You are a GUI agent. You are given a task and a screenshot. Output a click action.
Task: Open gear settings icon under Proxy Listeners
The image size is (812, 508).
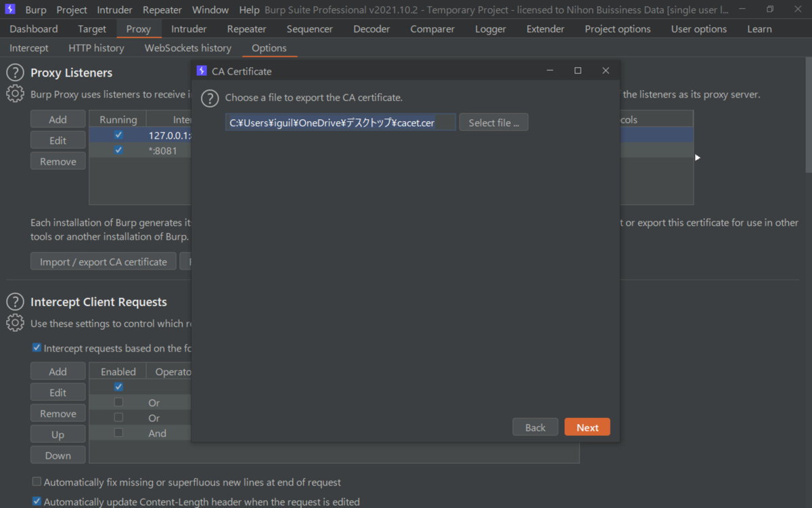15,94
